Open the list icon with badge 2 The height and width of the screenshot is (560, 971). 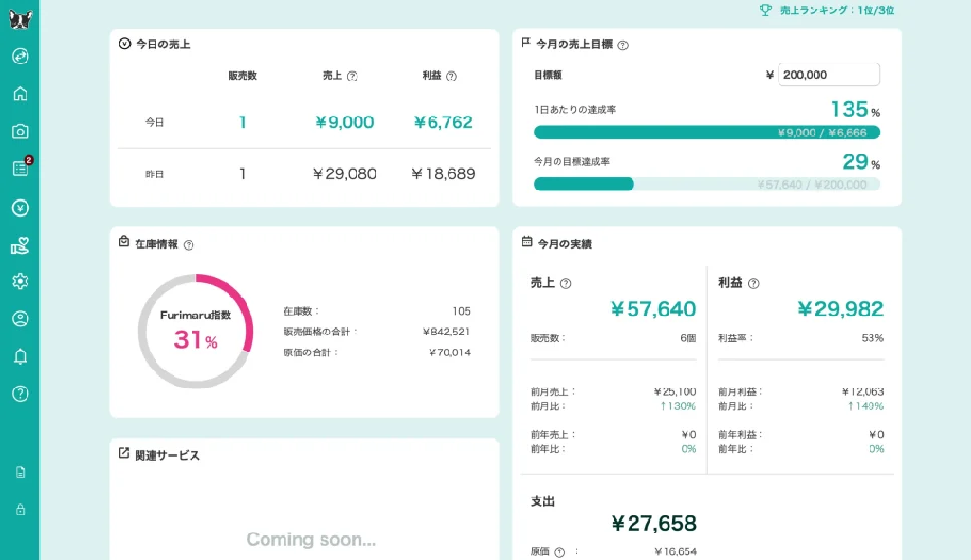point(20,169)
